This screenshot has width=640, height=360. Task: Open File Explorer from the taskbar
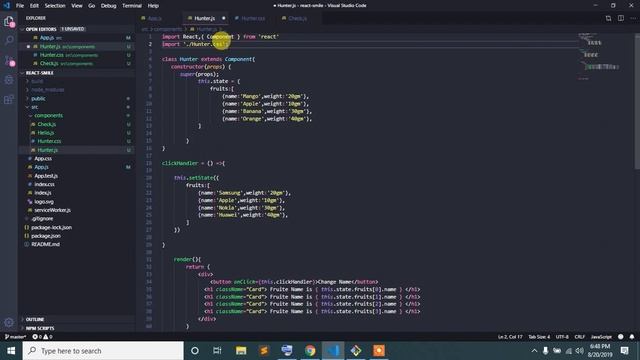(x=241, y=351)
